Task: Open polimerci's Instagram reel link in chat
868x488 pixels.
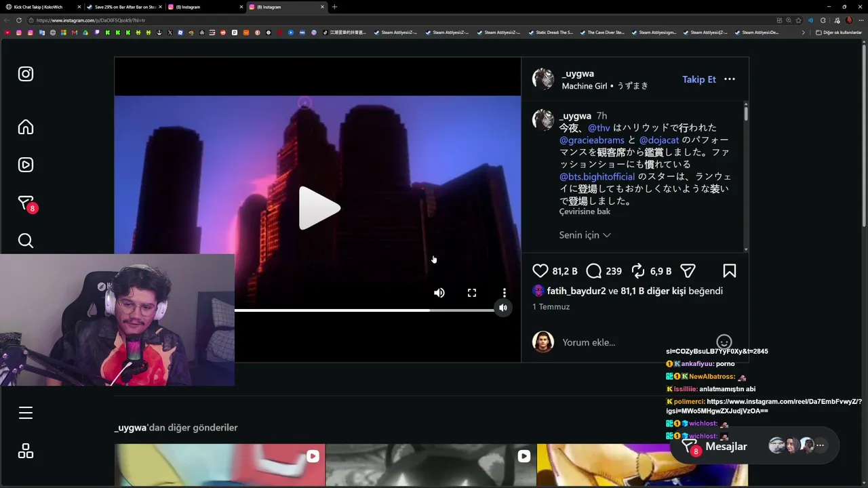Action: coord(764,406)
